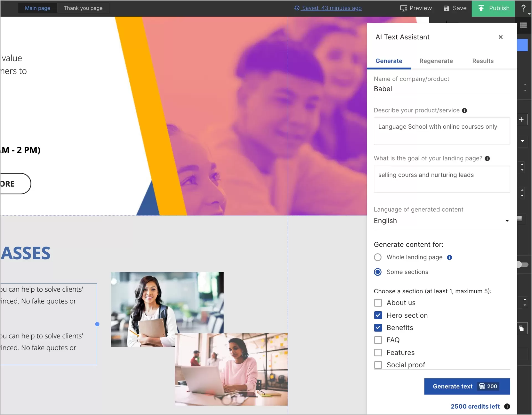
Task: Click the add element plus icon on right sidebar
Action: 522,119
